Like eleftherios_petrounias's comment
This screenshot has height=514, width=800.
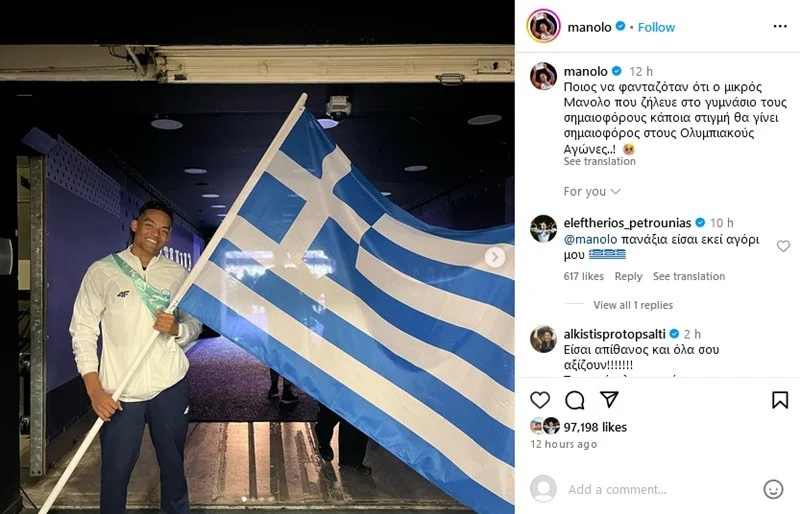click(x=783, y=246)
